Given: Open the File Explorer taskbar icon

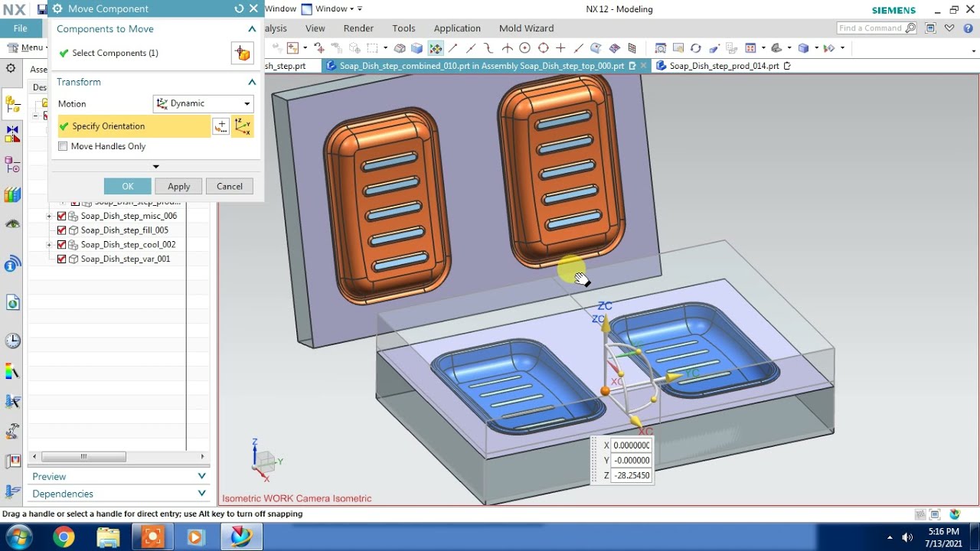Looking at the screenshot, I should (x=108, y=537).
